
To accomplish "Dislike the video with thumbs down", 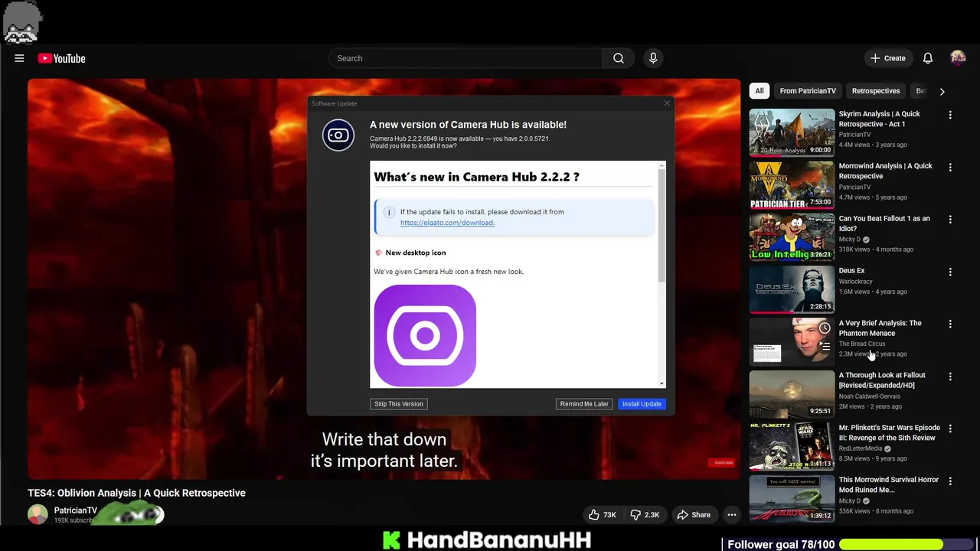I will pyautogui.click(x=645, y=515).
